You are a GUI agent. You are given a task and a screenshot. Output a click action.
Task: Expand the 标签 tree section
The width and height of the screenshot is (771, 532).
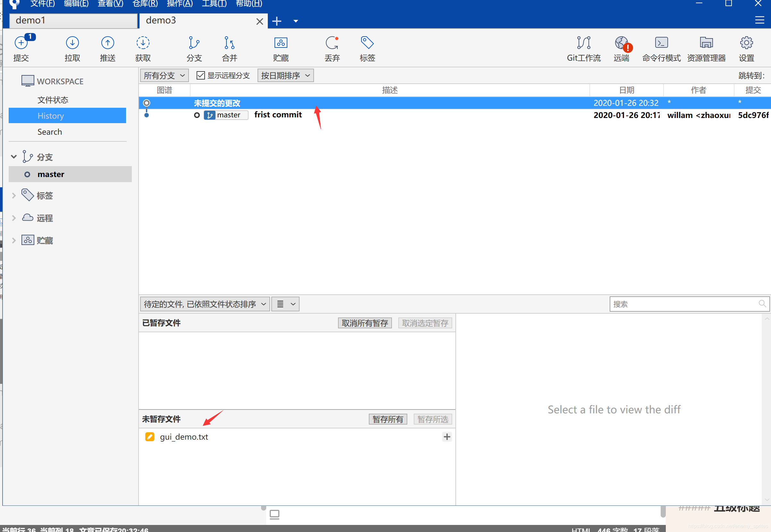tap(14, 196)
